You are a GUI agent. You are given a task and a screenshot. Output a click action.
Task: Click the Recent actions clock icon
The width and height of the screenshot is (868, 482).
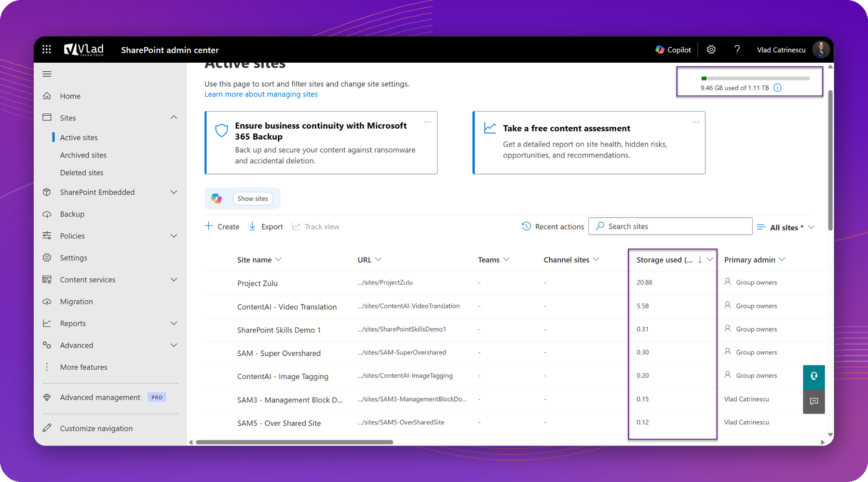(526, 226)
